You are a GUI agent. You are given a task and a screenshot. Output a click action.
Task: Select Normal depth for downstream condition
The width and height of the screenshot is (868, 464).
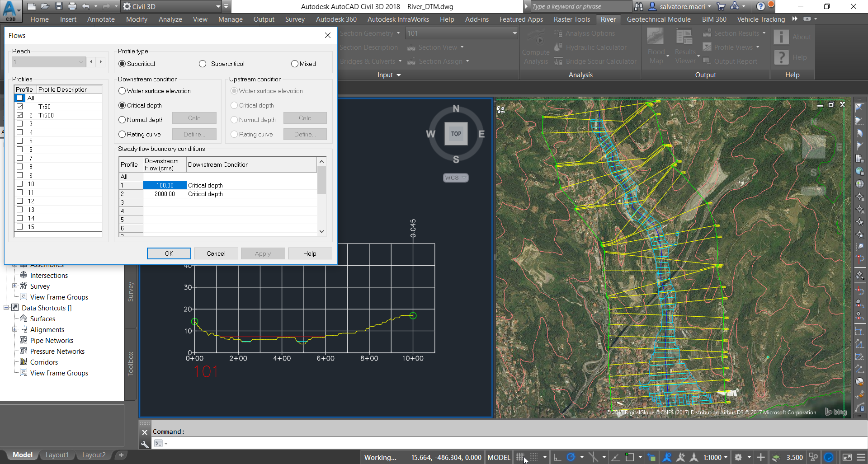click(122, 120)
